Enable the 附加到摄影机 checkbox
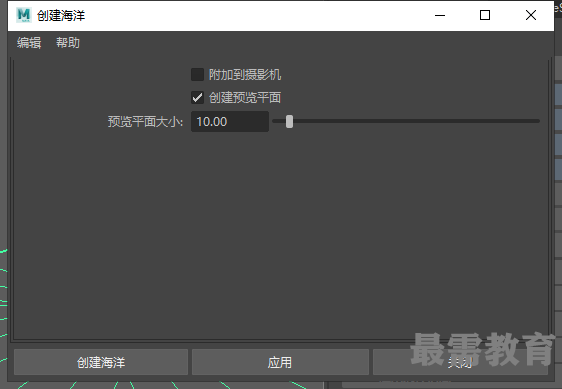The height and width of the screenshot is (389, 562). 197,75
